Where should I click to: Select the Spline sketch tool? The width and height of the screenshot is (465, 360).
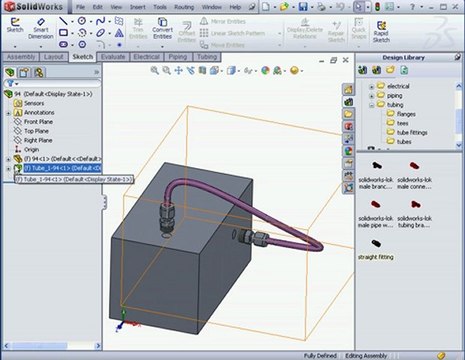pos(100,21)
